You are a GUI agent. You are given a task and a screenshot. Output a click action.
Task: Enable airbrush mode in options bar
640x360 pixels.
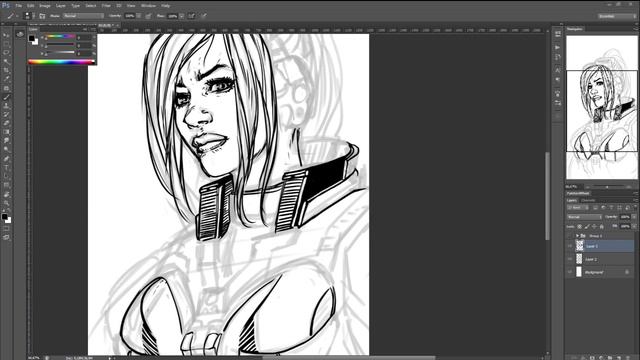(x=191, y=16)
